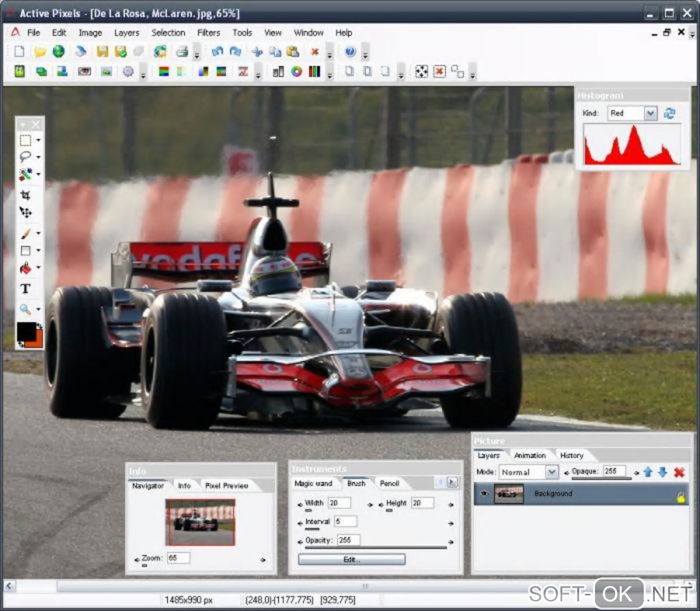Expand brush tool options arrow
The image size is (700, 611).
(38, 233)
